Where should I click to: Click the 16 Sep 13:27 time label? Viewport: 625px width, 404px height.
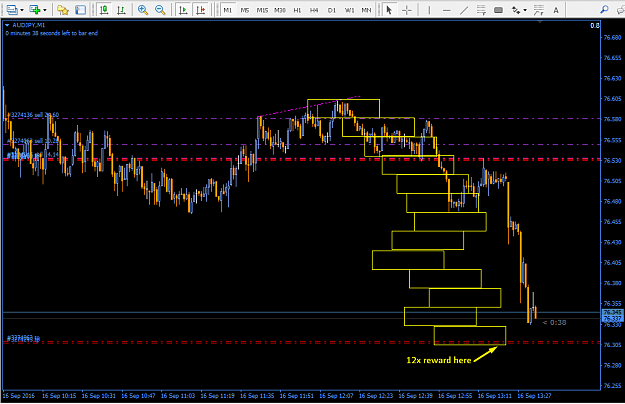[534, 396]
